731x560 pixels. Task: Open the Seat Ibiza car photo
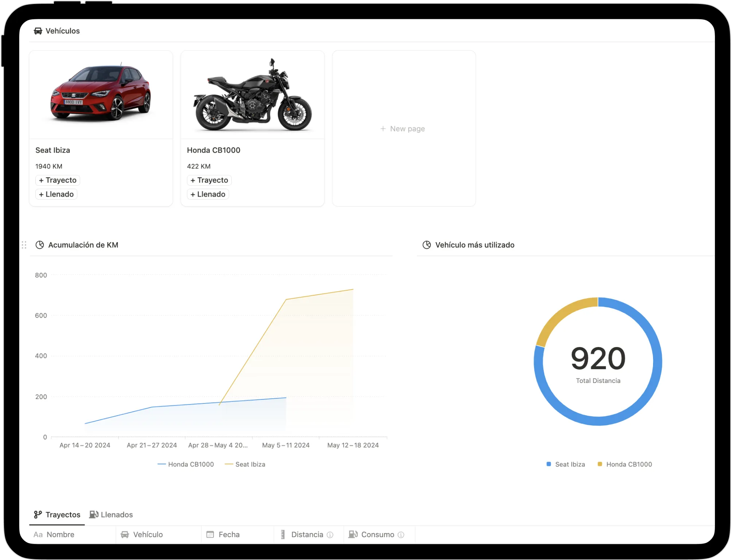pos(101,95)
